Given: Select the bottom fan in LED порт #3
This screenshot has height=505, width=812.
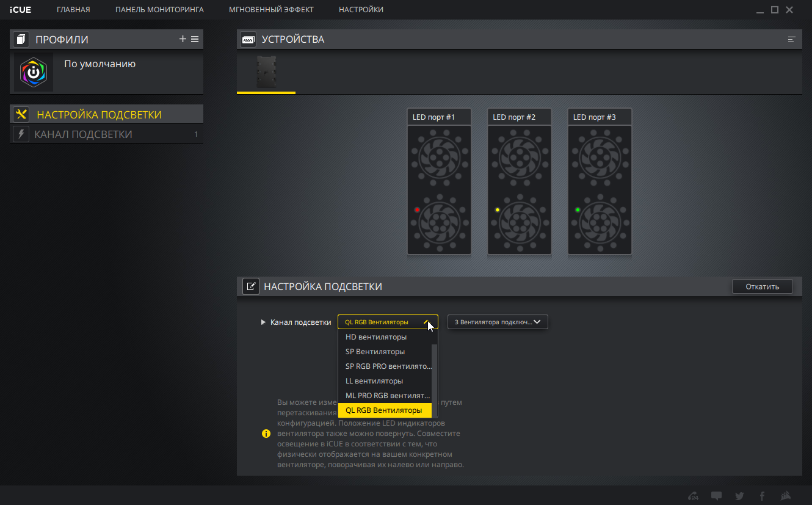Looking at the screenshot, I should click(x=600, y=222).
